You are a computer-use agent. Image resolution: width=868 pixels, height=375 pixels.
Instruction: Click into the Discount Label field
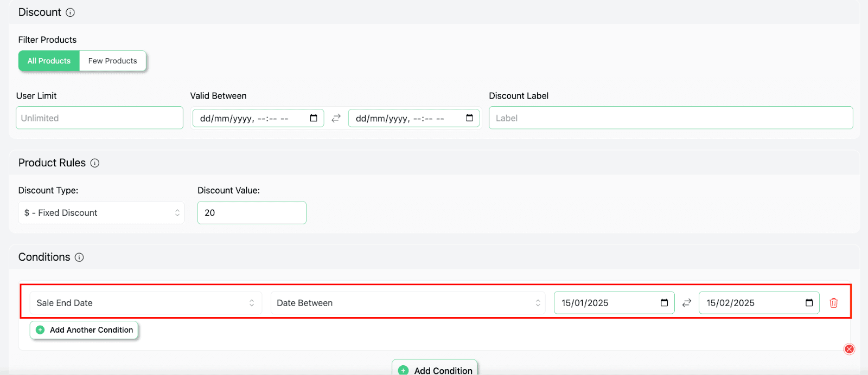click(671, 118)
